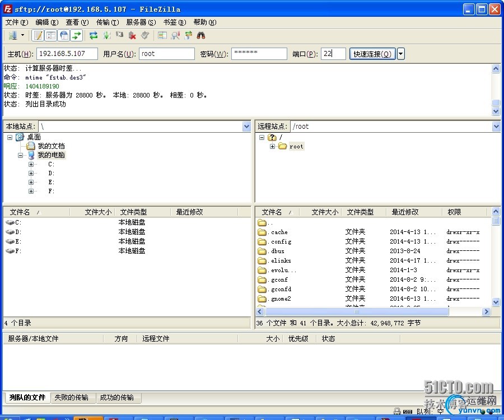This screenshot has width=504, height=420.
Task: Open Find files search
Action: click(x=200, y=35)
